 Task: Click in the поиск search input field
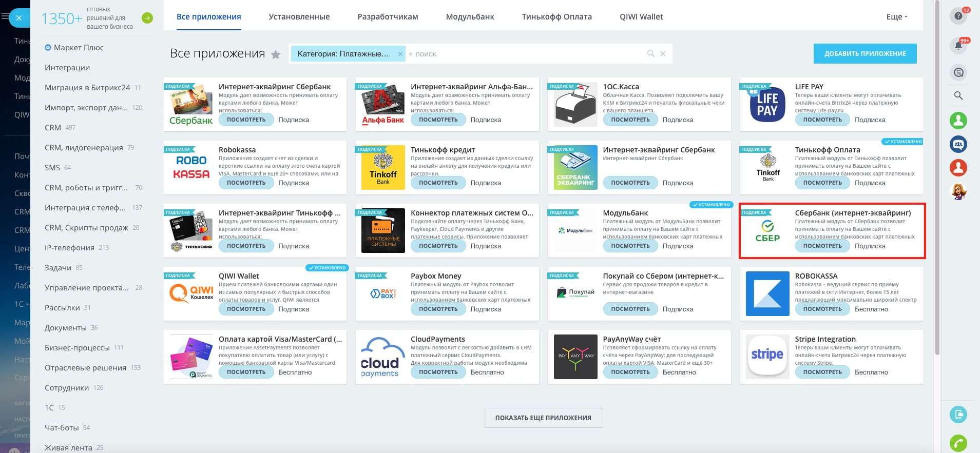(524, 54)
